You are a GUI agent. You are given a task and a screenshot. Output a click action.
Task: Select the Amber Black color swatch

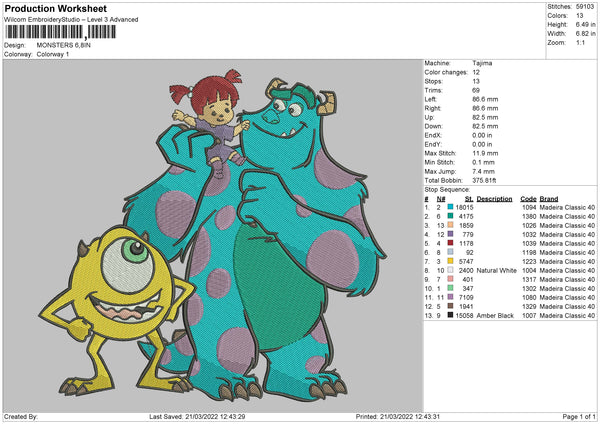point(450,315)
